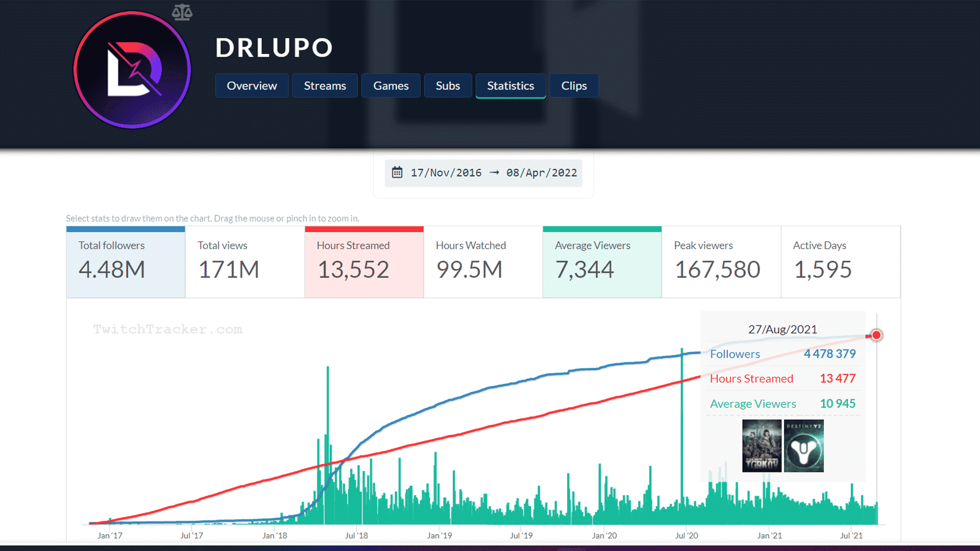Image resolution: width=980 pixels, height=551 pixels.
Task: Click the Followers value 4 478 379 in tooltip
Action: click(x=829, y=354)
